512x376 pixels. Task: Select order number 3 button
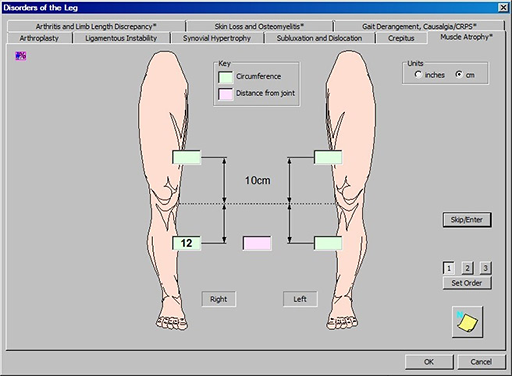point(485,268)
